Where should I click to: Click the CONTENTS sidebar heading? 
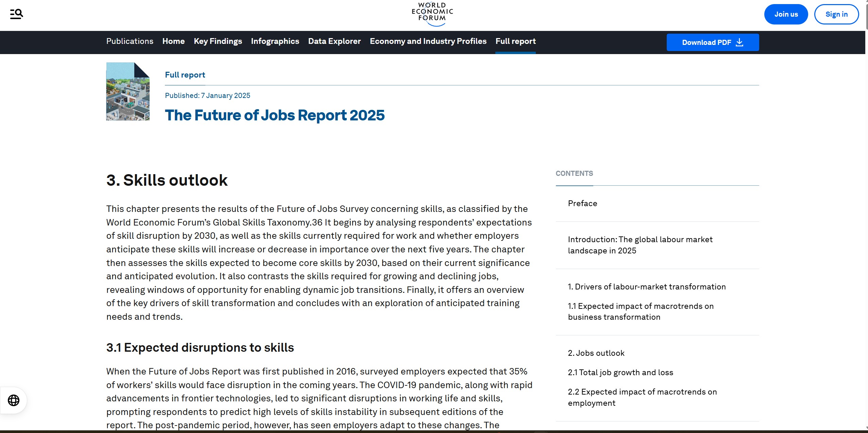pos(574,173)
